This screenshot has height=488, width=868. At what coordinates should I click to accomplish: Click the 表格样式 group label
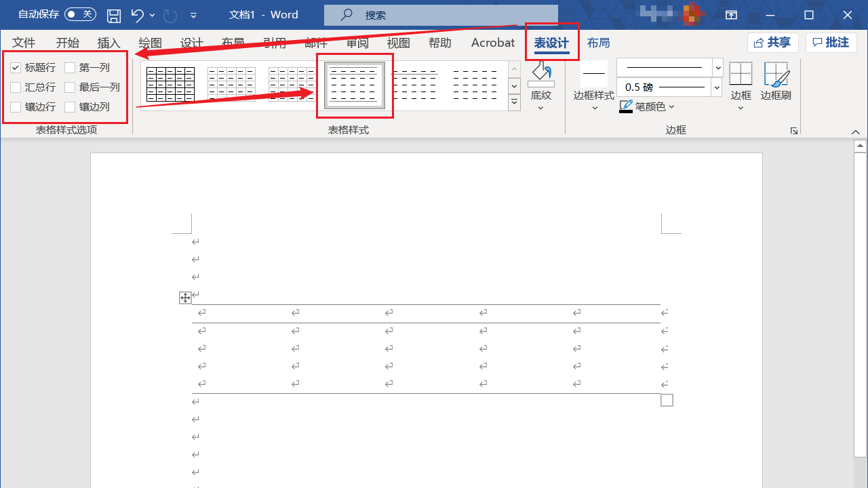click(349, 130)
